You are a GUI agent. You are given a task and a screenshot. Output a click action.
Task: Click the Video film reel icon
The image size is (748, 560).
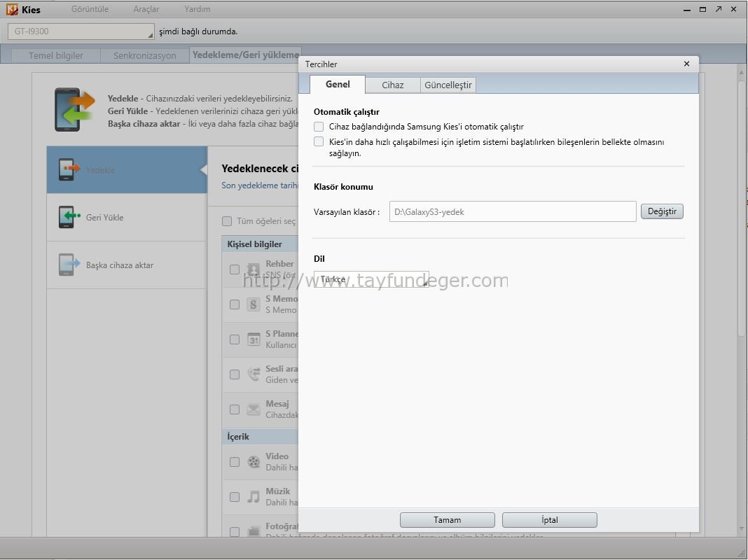coord(254,462)
